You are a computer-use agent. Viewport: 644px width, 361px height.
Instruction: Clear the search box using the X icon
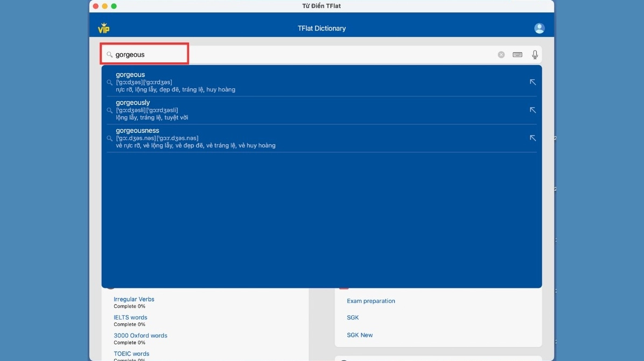[x=501, y=54]
